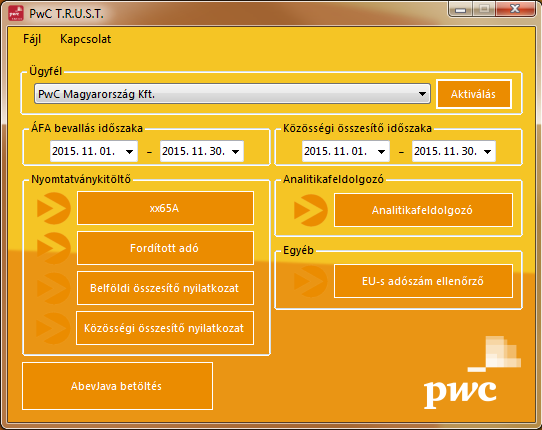
Task: Click the Aktiválás button
Action: (x=473, y=94)
